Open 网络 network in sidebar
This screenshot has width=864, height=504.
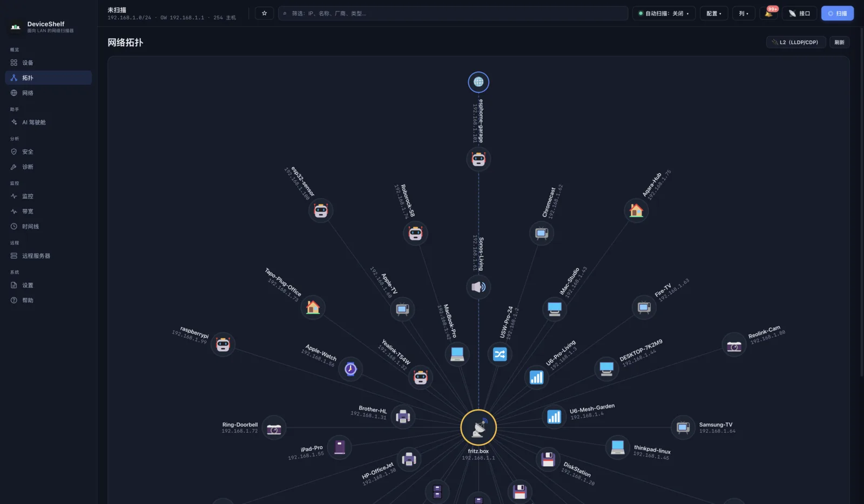coord(48,93)
